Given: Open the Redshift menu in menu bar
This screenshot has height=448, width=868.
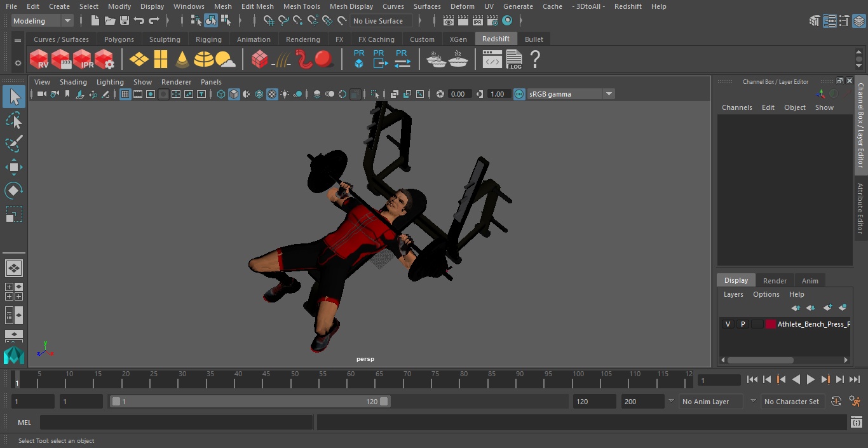Looking at the screenshot, I should coord(628,6).
